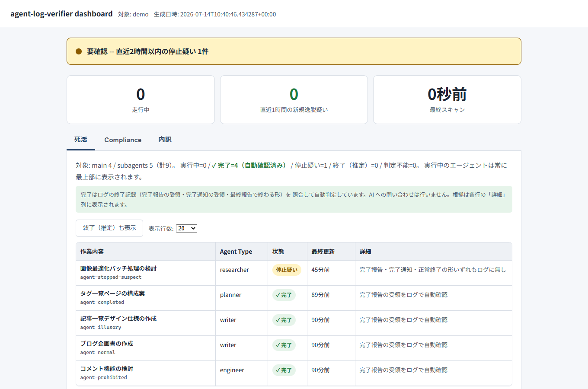Select the 画像最適化バッチ処理の検討 row title

118,268
